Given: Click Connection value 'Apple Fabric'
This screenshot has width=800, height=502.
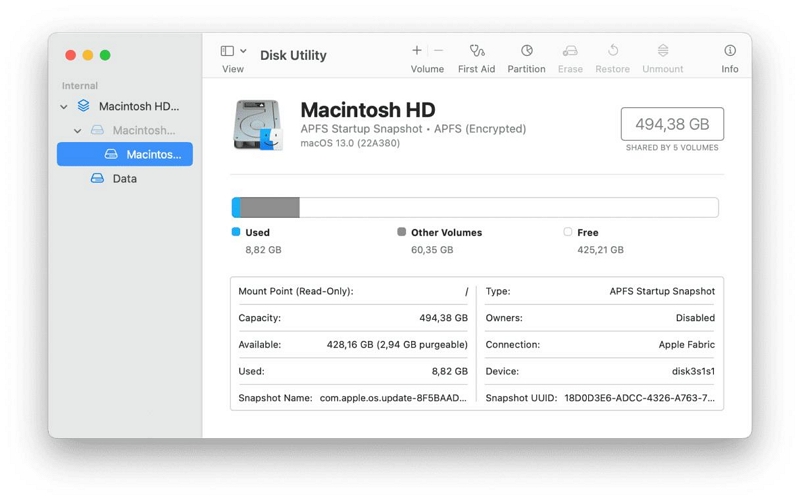Looking at the screenshot, I should pyautogui.click(x=687, y=345).
